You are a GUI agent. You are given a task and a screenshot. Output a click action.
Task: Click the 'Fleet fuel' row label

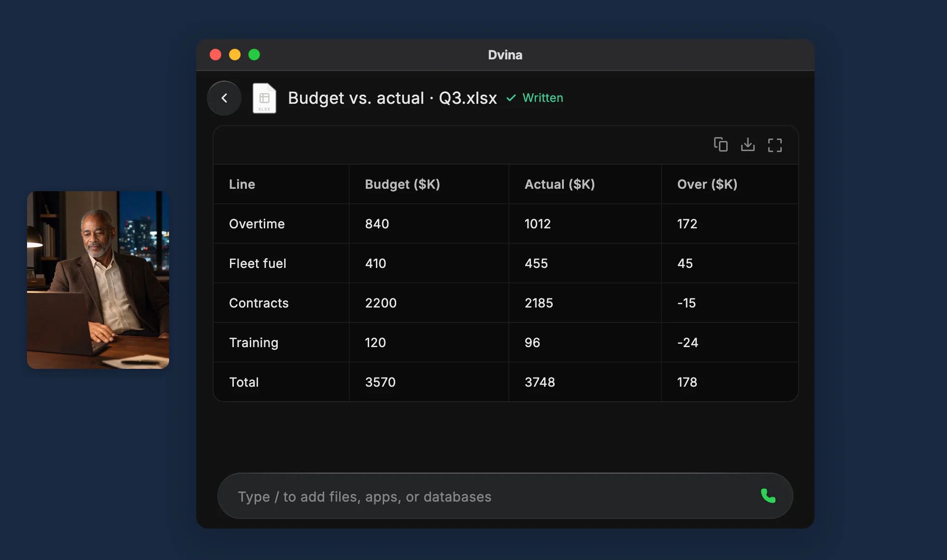pyautogui.click(x=258, y=263)
